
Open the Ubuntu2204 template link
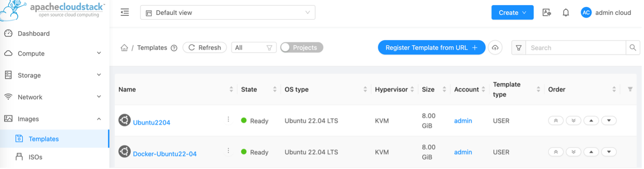152,122
